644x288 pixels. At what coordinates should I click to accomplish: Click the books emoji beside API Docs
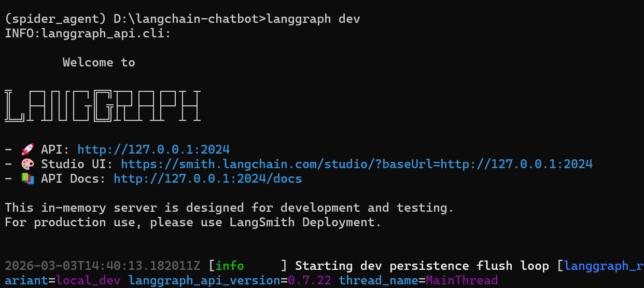pos(27,179)
